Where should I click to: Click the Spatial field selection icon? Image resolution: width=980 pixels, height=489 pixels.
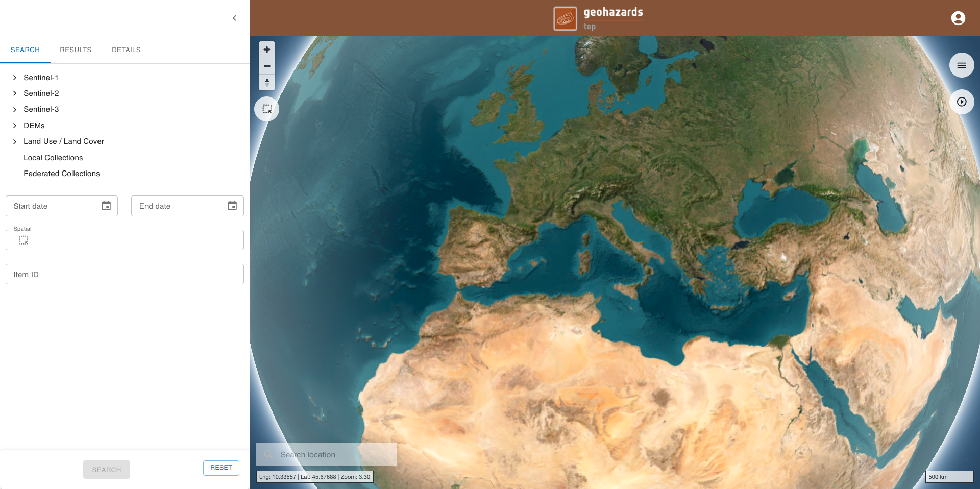click(x=23, y=240)
